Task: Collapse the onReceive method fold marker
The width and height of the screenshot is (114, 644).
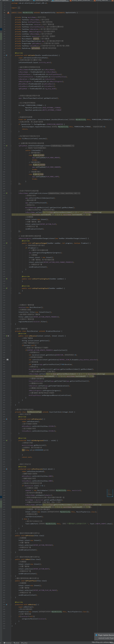Action: pos(11,336)
